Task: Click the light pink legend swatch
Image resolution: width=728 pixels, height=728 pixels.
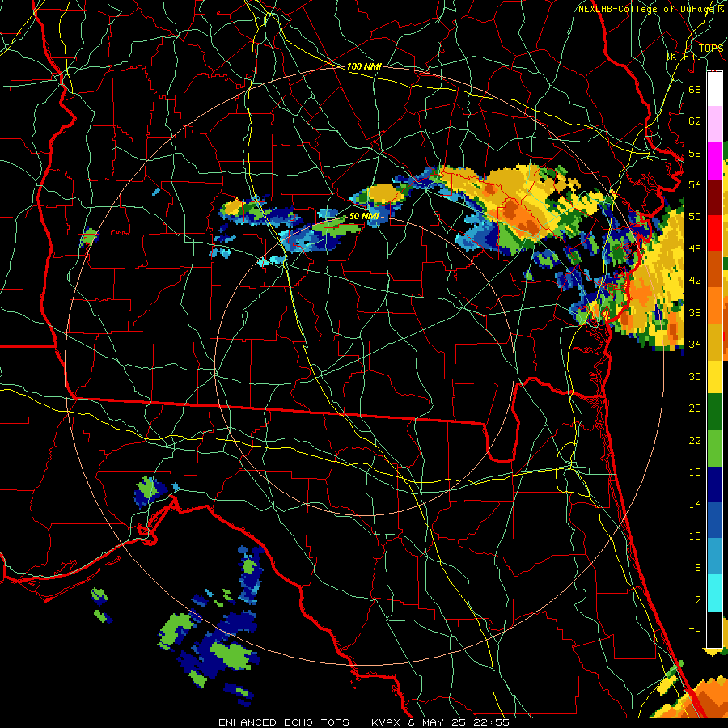Action: 714,125
